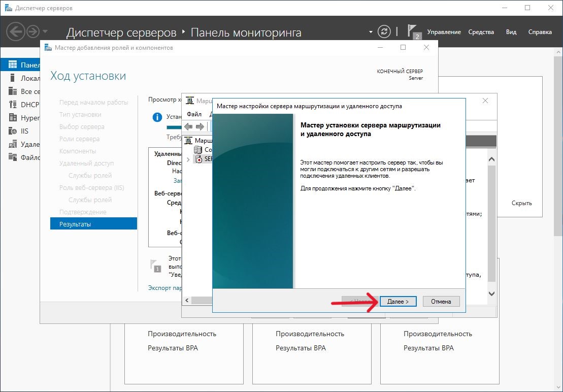Expand the SERVER node in the routing tree
Viewport: 563px width, 392px height.
point(189,159)
